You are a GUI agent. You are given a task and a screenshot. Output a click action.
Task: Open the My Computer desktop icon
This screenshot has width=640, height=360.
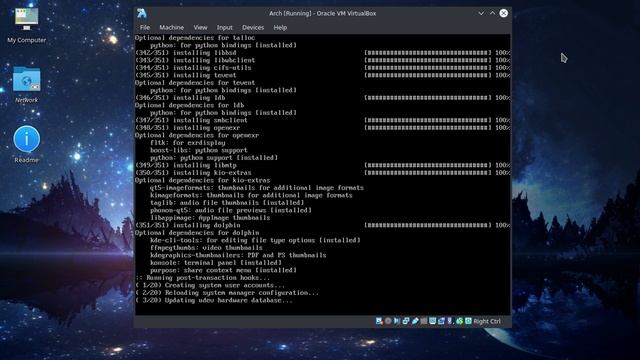pos(27,25)
